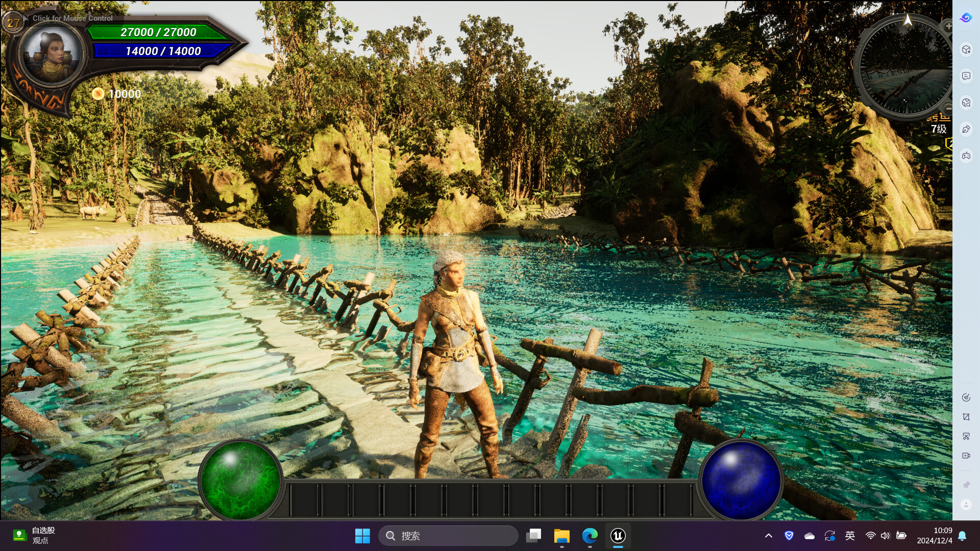Open the game controller sidebar tool

(966, 156)
